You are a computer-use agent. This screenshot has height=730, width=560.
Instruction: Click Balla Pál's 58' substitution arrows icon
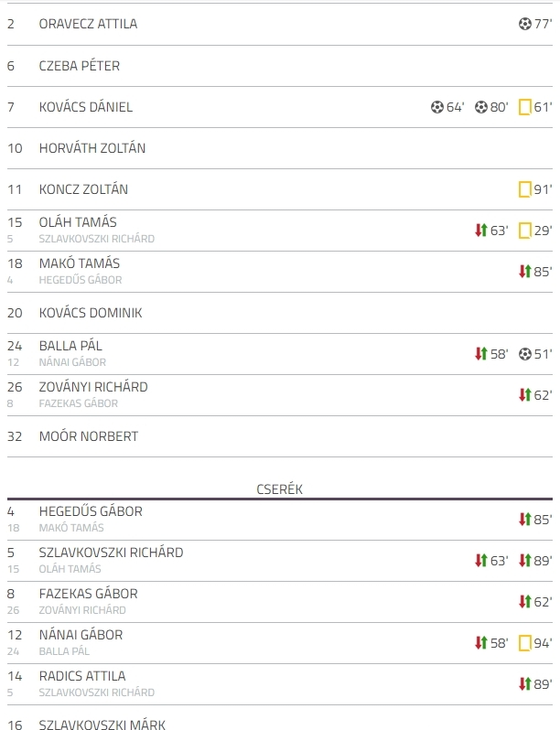point(481,353)
